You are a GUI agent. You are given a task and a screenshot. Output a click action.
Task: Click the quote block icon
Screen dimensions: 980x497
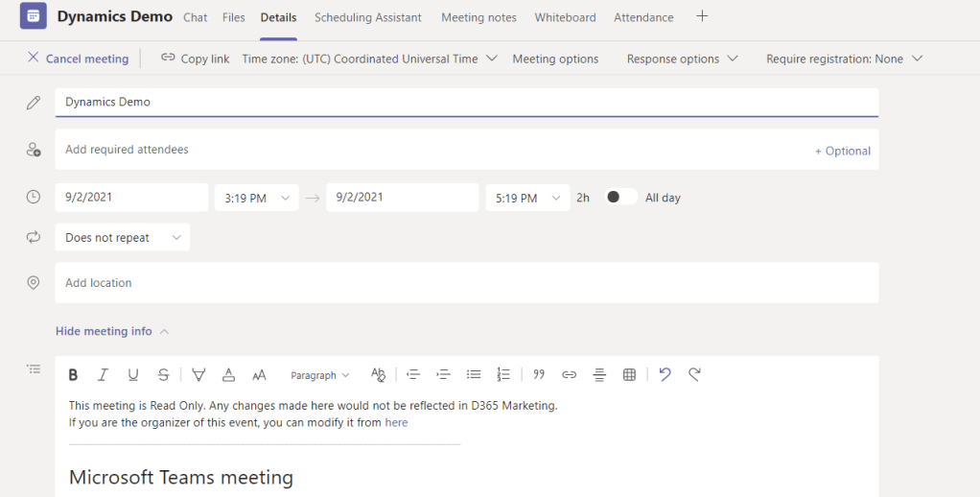[x=539, y=375]
